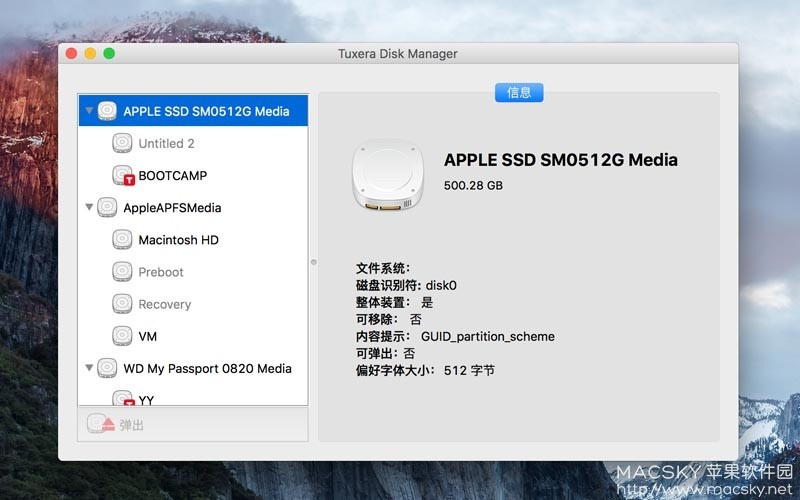Screen dimensions: 800x500
Task: Select the Untitled 2 row
Action: [193, 143]
